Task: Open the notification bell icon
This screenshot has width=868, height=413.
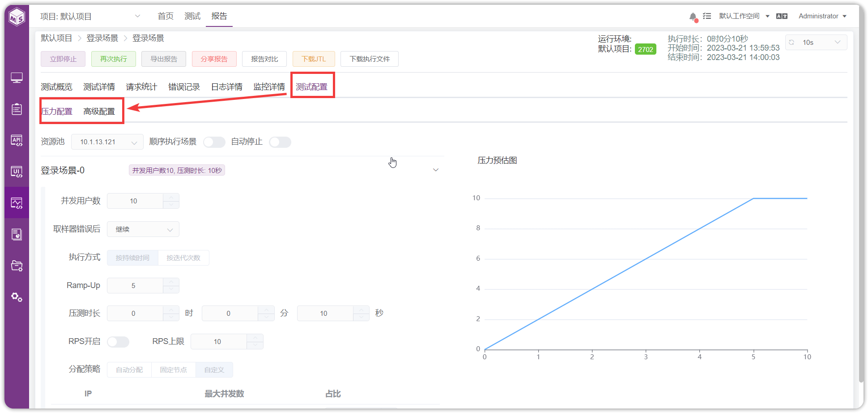Action: click(x=693, y=17)
